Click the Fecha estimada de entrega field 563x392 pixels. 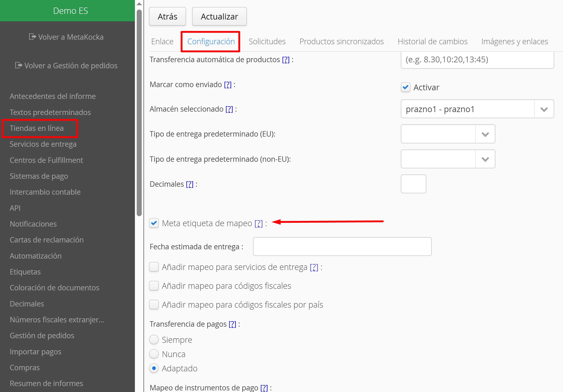(342, 246)
